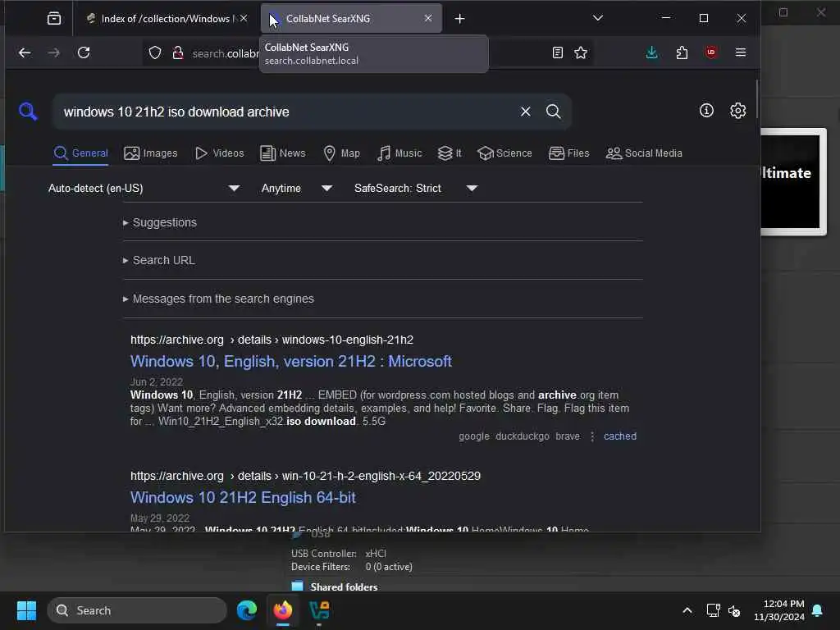
Task: Switch to the Music category
Action: 399,153
